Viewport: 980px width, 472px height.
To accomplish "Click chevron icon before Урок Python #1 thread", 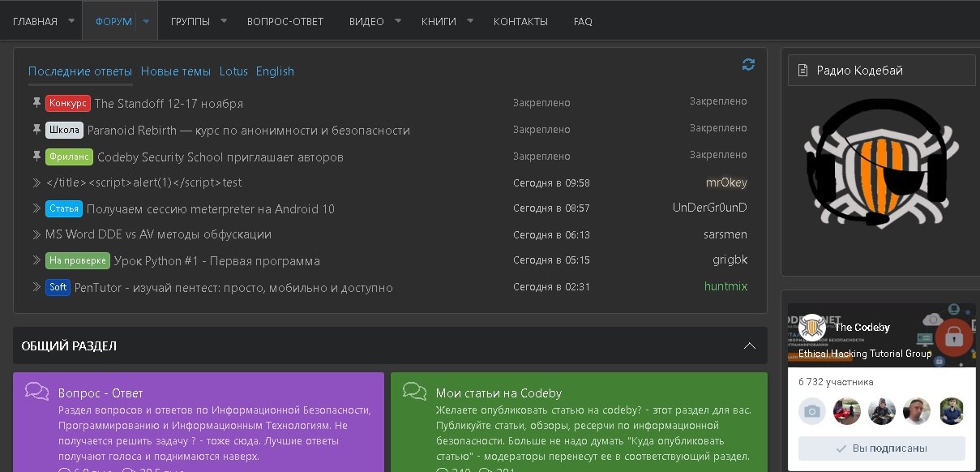I will coord(36,260).
